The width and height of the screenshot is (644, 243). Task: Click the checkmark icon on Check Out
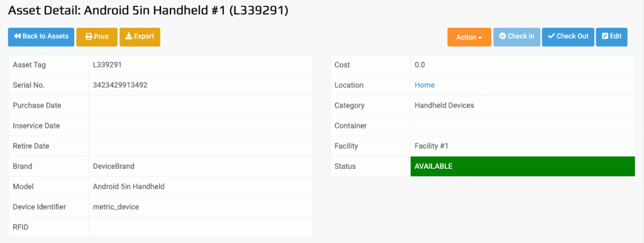click(x=552, y=36)
